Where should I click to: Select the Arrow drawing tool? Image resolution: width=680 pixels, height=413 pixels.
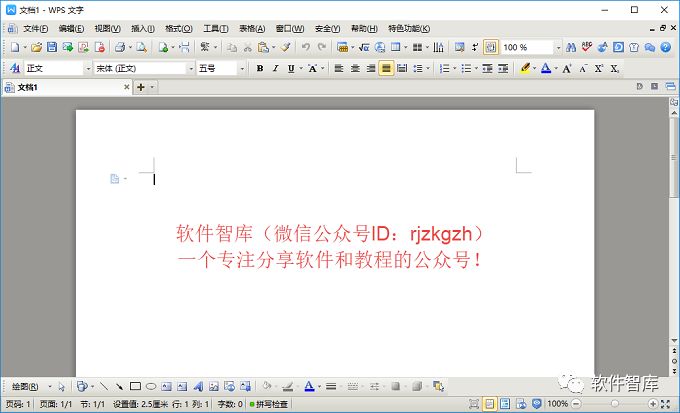click(119, 386)
